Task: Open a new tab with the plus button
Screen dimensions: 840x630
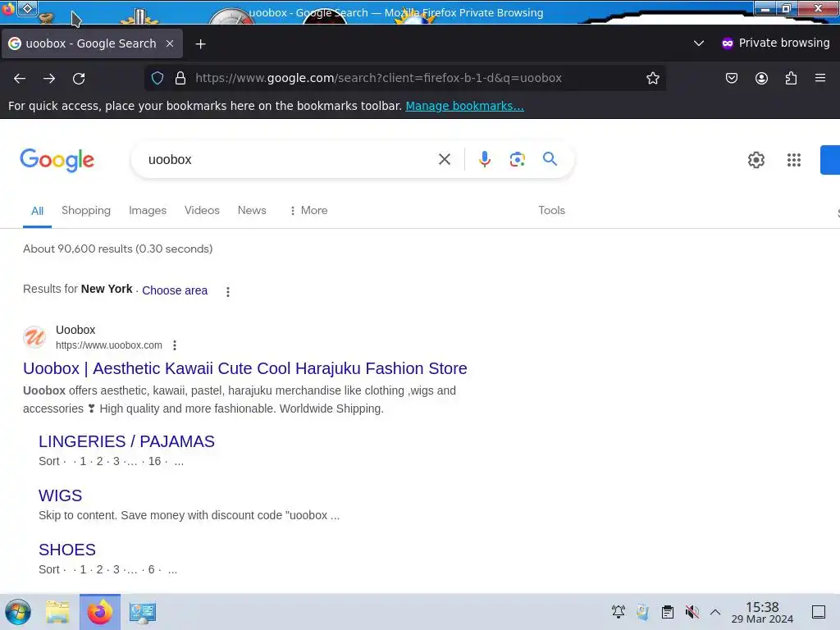Action: click(x=200, y=44)
